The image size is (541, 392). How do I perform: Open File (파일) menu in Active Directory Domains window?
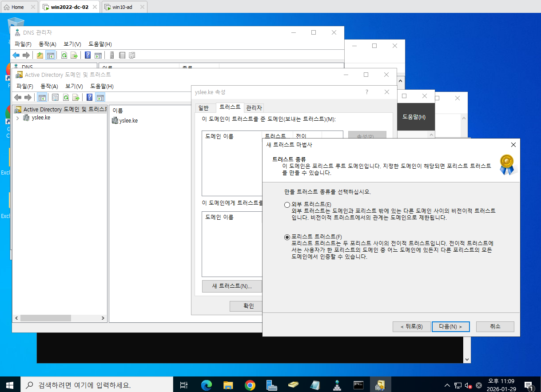click(25, 86)
